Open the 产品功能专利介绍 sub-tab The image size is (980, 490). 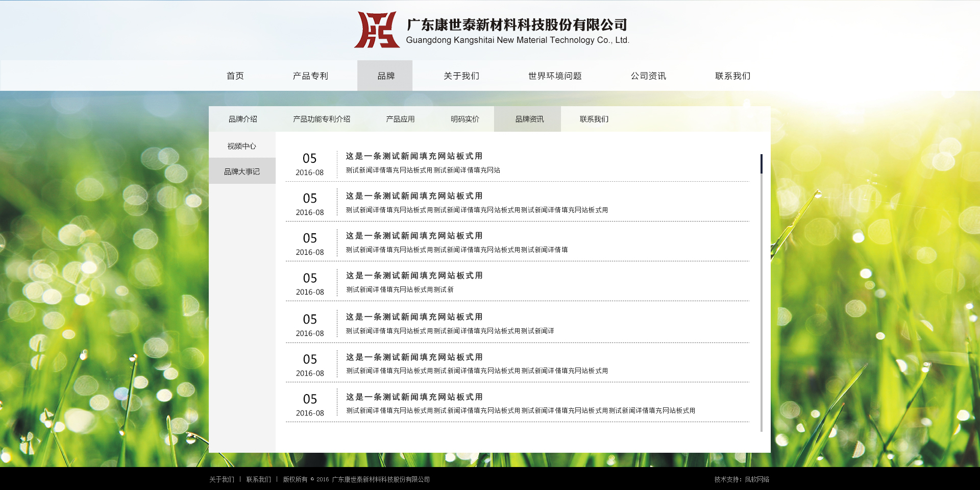[322, 119]
